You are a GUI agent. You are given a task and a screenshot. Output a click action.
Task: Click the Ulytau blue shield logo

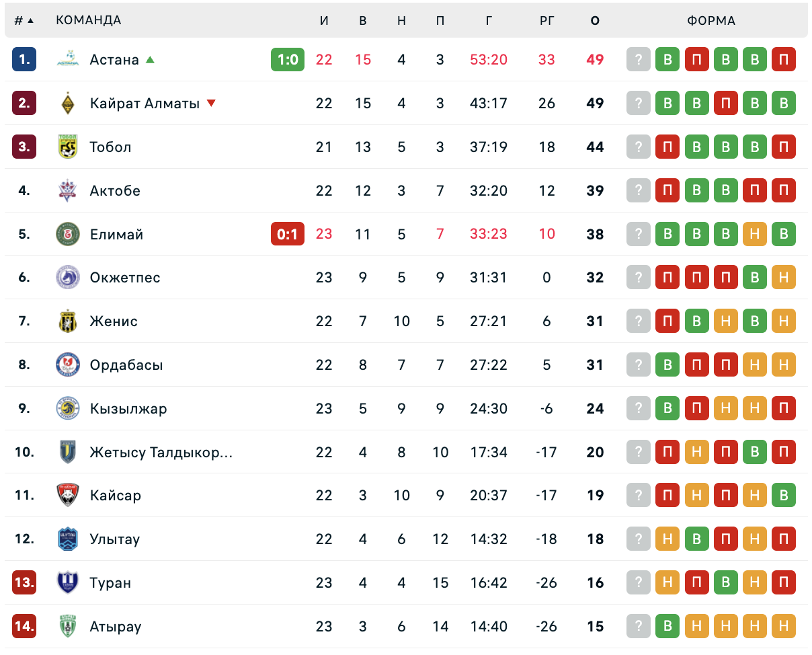point(68,539)
